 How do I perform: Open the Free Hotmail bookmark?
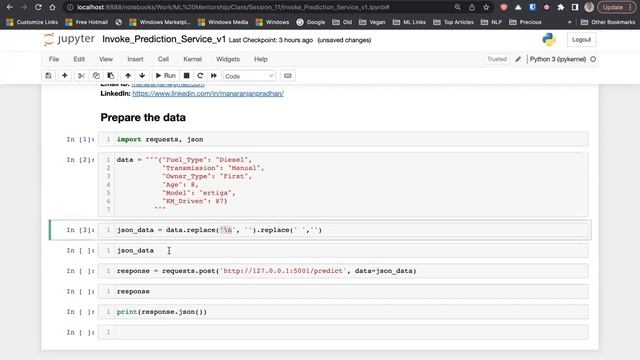87,22
